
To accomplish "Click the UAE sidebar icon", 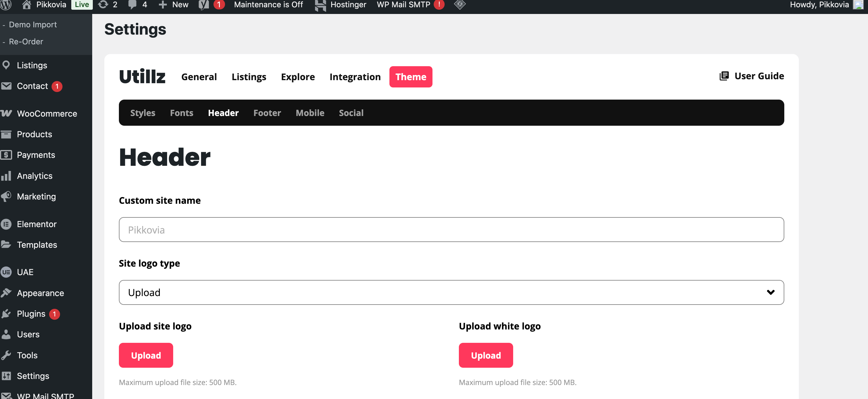I will (6, 272).
